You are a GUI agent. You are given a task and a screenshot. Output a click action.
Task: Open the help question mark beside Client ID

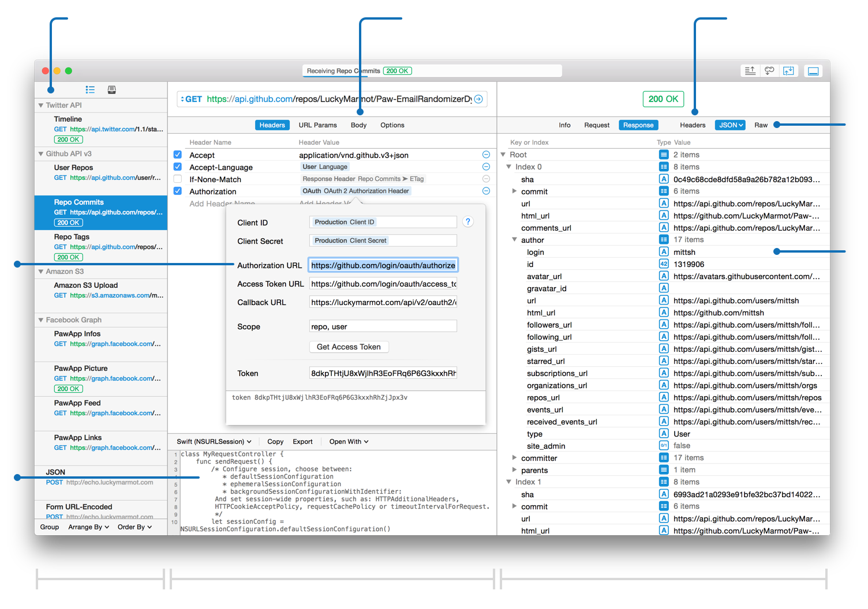468,221
